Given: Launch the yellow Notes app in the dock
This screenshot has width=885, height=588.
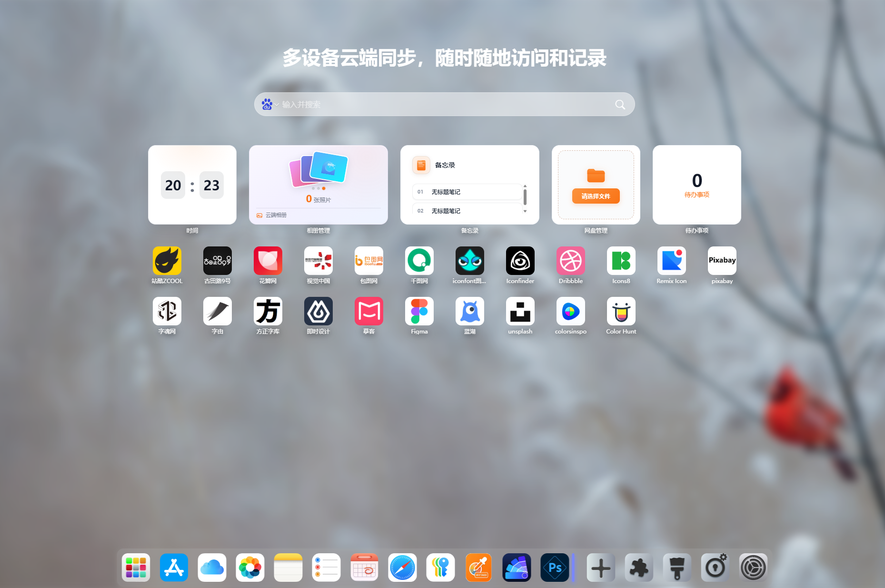Looking at the screenshot, I should [x=288, y=568].
